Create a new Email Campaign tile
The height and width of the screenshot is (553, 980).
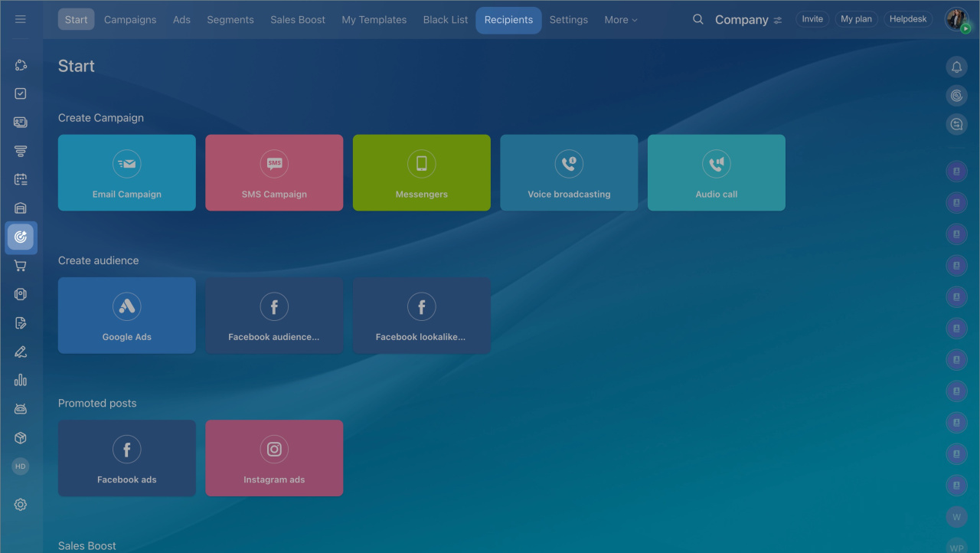127,173
